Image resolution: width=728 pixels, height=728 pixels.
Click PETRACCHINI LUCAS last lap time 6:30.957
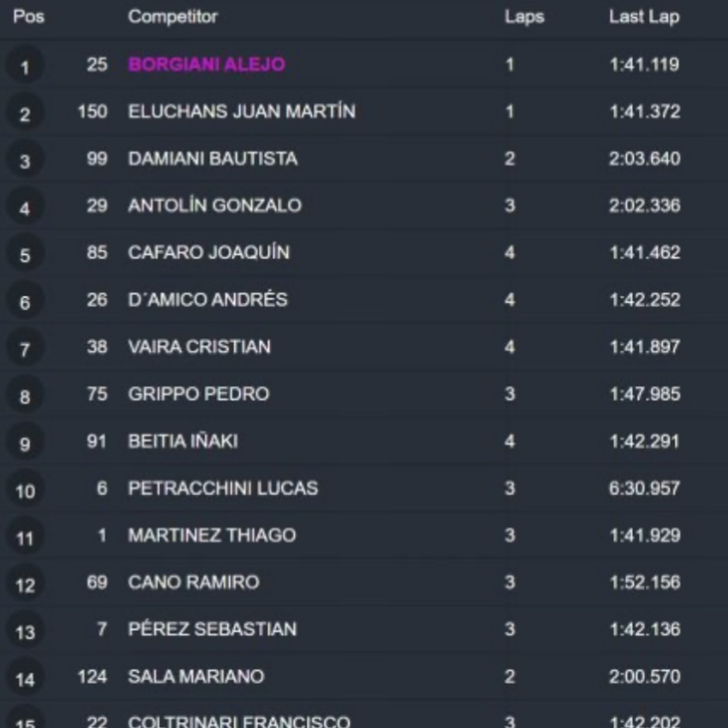645,488
